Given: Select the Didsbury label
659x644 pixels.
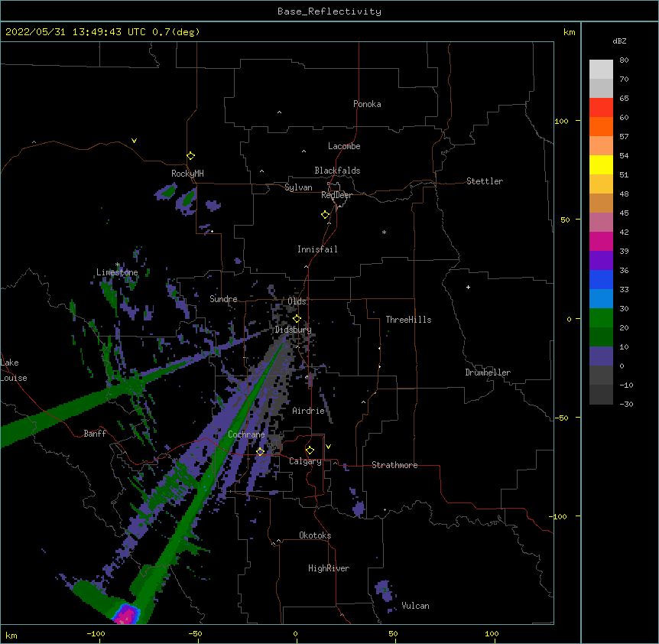Looking at the screenshot, I should [x=294, y=330].
